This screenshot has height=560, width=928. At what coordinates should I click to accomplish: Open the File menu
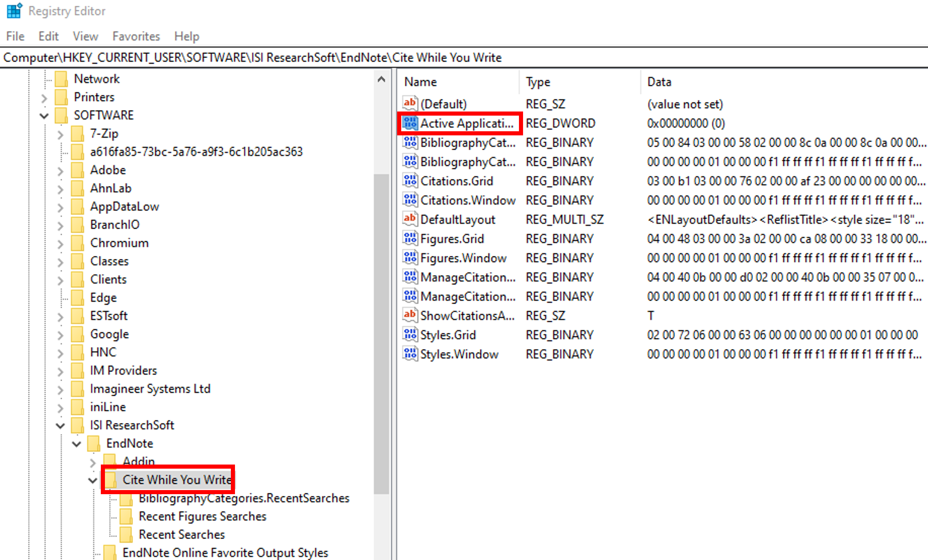15,36
